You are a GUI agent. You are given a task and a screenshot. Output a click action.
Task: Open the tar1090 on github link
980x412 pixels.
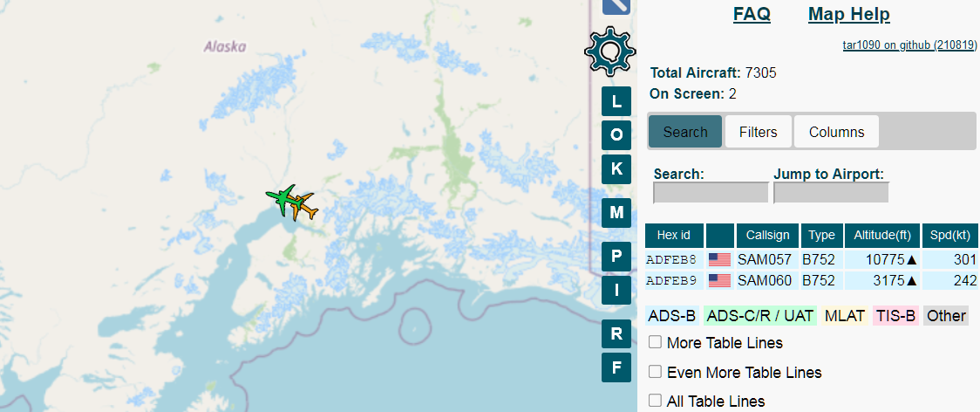(x=909, y=45)
